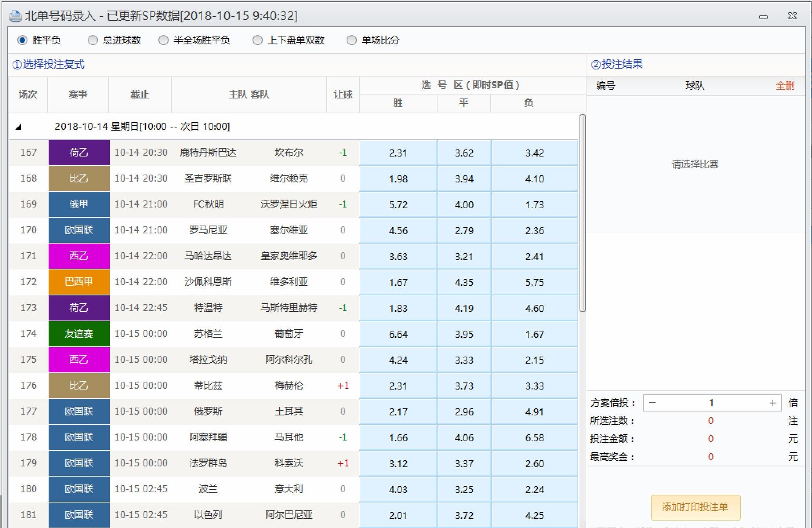The image size is (812, 528).
Task: Pick 平 odds 3.33 for match 175
Action: coord(464,360)
